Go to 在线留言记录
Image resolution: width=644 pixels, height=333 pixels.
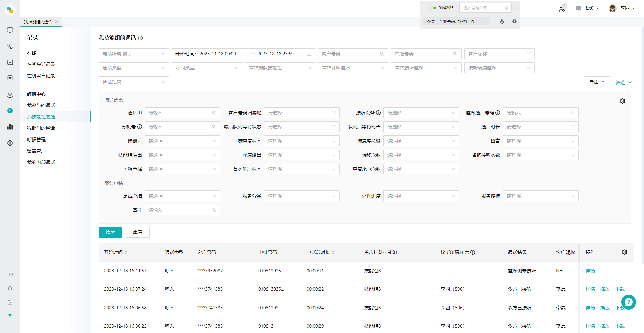coord(41,76)
